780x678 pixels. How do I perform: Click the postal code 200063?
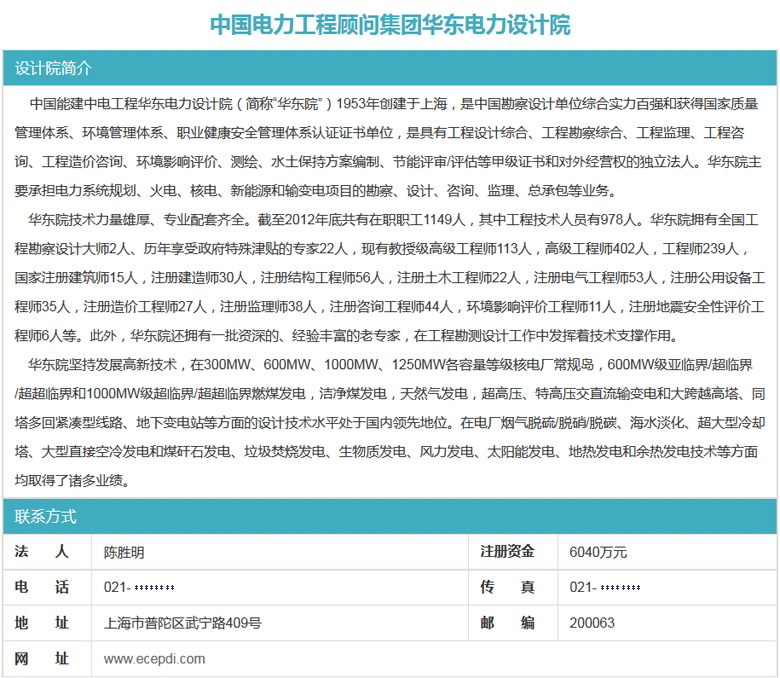pyautogui.click(x=592, y=623)
